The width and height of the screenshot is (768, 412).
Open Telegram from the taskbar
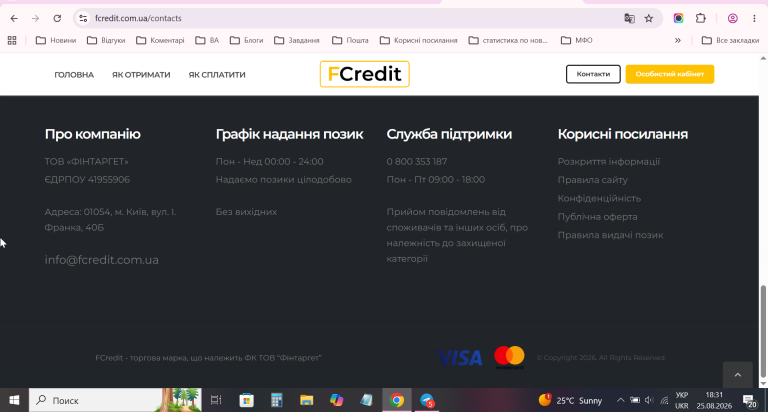point(427,400)
